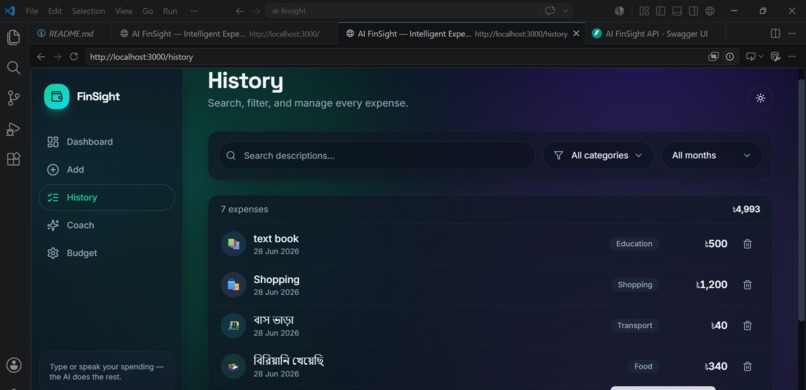Open the All months dropdown

712,156
